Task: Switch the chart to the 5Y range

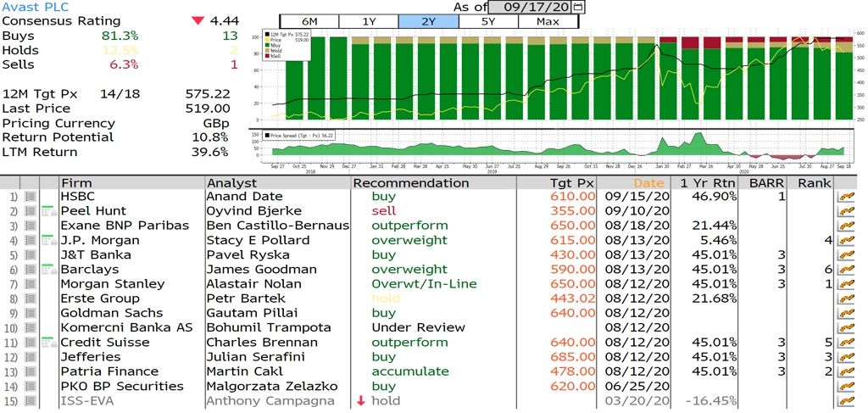Action: [x=488, y=21]
